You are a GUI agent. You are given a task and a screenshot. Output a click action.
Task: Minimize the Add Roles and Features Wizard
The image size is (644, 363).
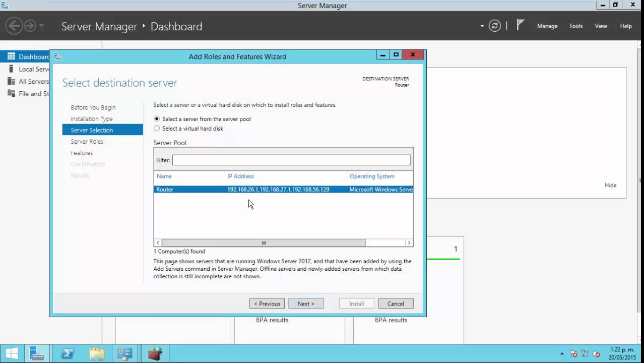383,54
